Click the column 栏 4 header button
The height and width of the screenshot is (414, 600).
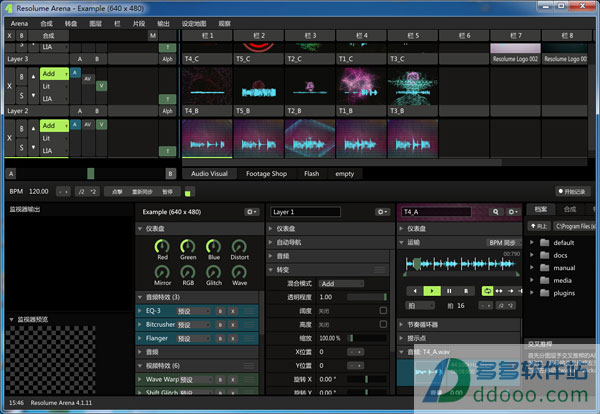point(361,36)
